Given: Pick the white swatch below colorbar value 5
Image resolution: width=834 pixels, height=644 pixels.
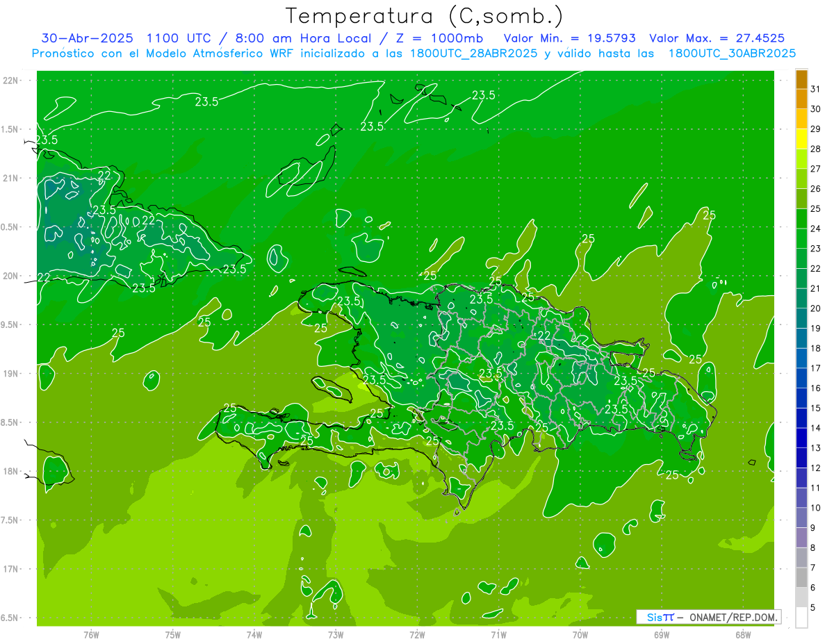Looking at the screenshot, I should (801, 618).
